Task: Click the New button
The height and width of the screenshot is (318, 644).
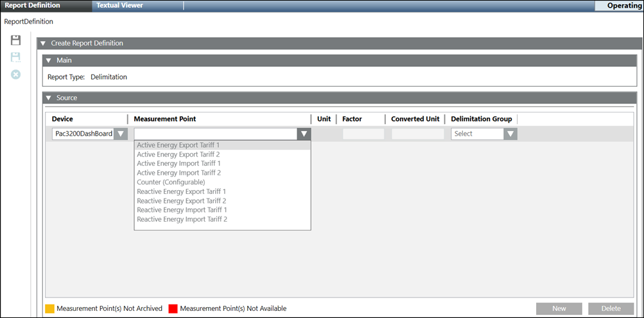Action: [x=559, y=308]
